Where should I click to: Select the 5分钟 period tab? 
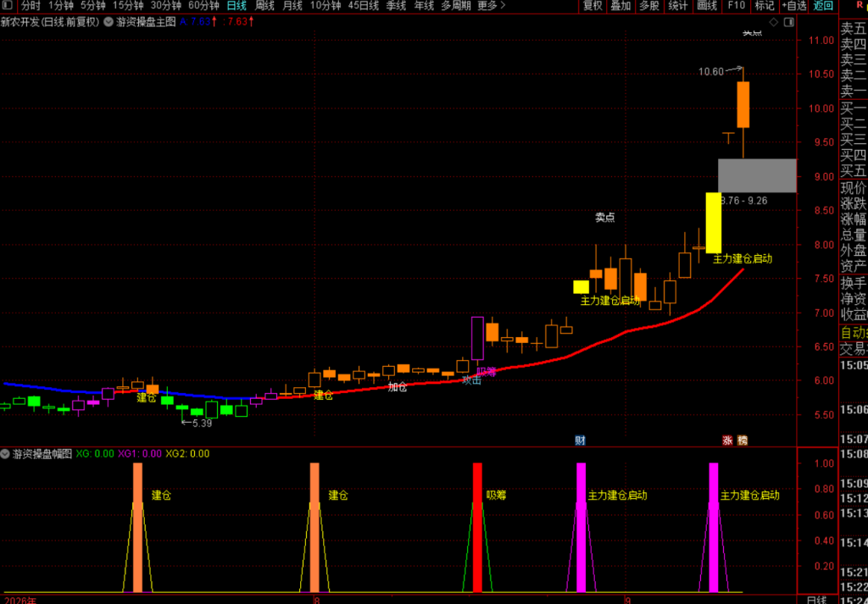point(93,6)
